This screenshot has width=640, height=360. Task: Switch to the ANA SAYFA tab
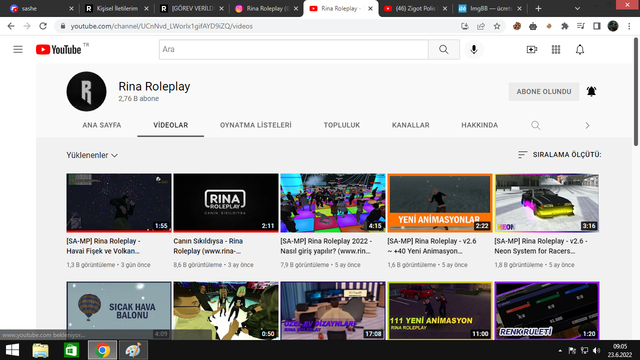click(x=102, y=125)
